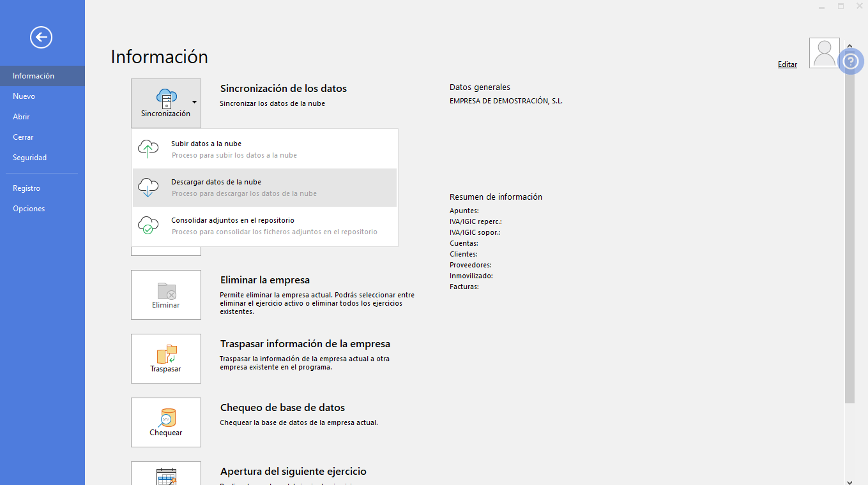868x485 pixels.
Task: Click the Chequear database button
Action: (x=166, y=422)
